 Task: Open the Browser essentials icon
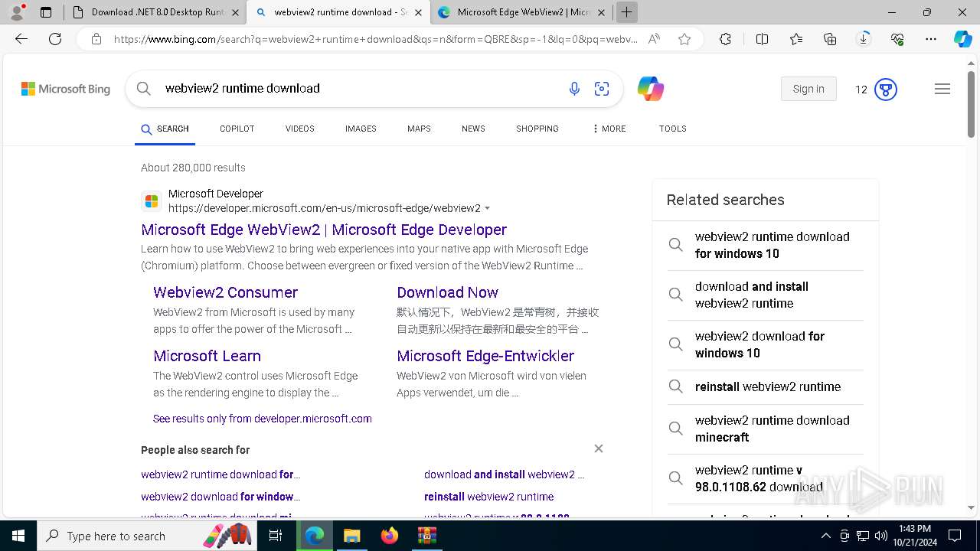tap(897, 39)
